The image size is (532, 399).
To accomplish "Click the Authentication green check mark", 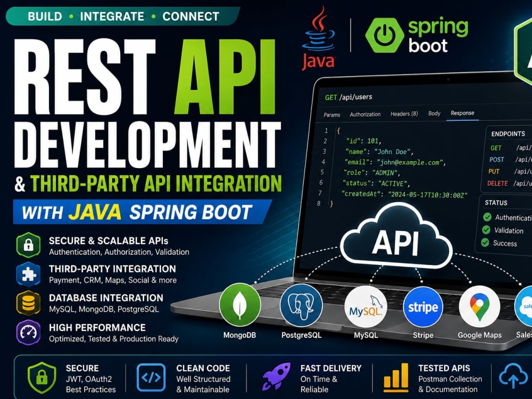I will 487,217.
